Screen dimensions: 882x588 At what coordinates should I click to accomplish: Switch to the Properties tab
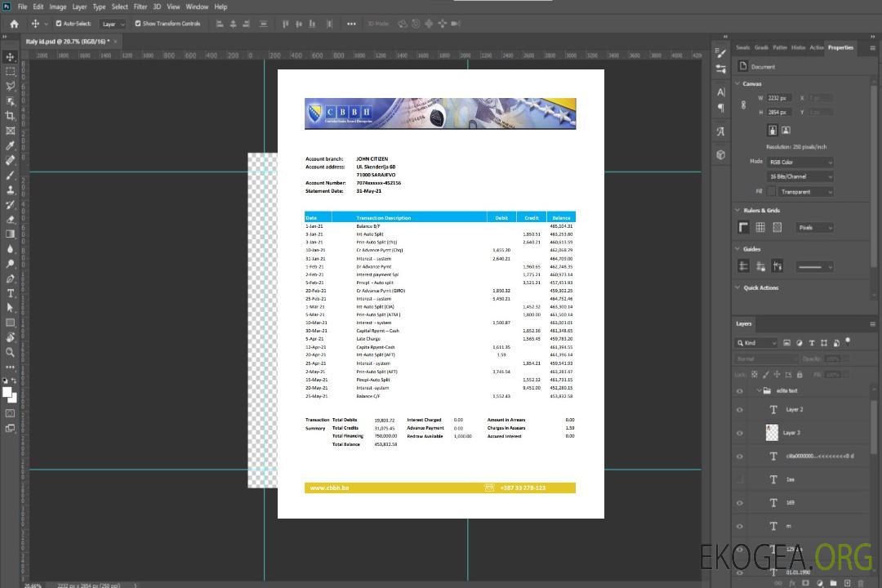coord(840,48)
